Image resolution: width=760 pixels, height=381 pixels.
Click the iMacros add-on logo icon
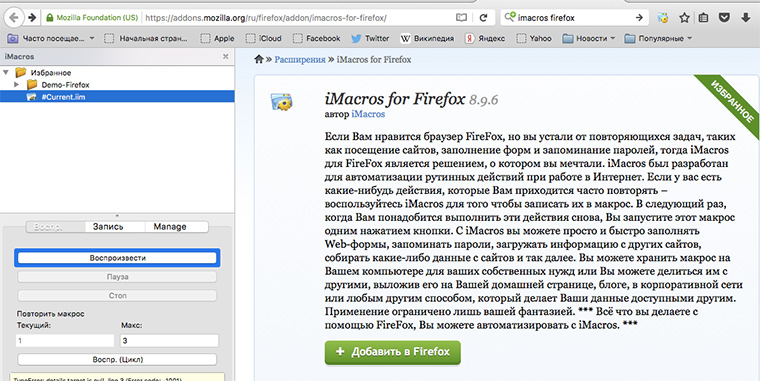282,102
